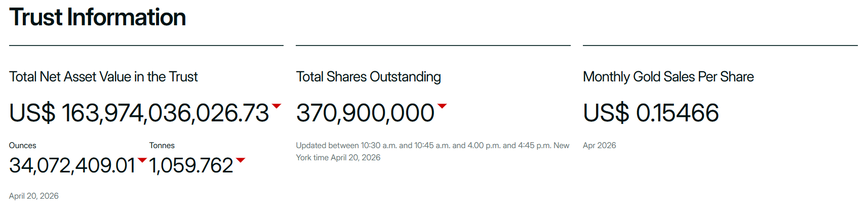Image resolution: width=868 pixels, height=224 pixels.
Task: Click the red down arrow next to tonnes figure
Action: (241, 160)
